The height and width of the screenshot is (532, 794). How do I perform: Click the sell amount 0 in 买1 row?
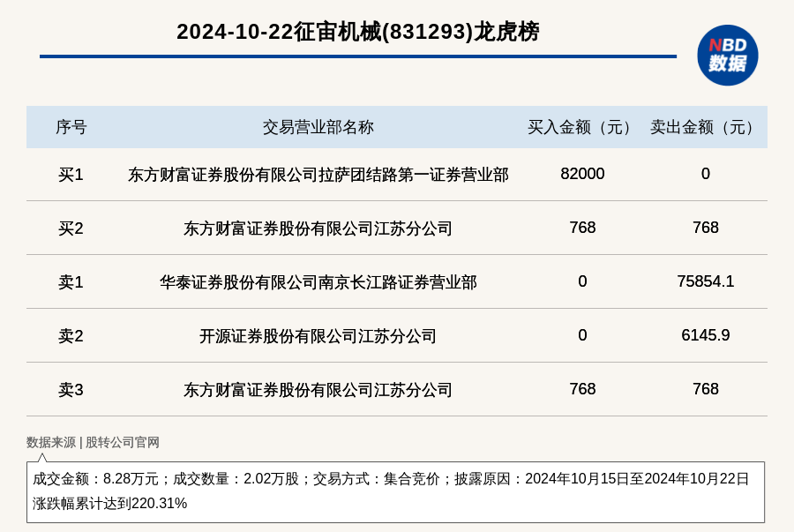point(706,174)
